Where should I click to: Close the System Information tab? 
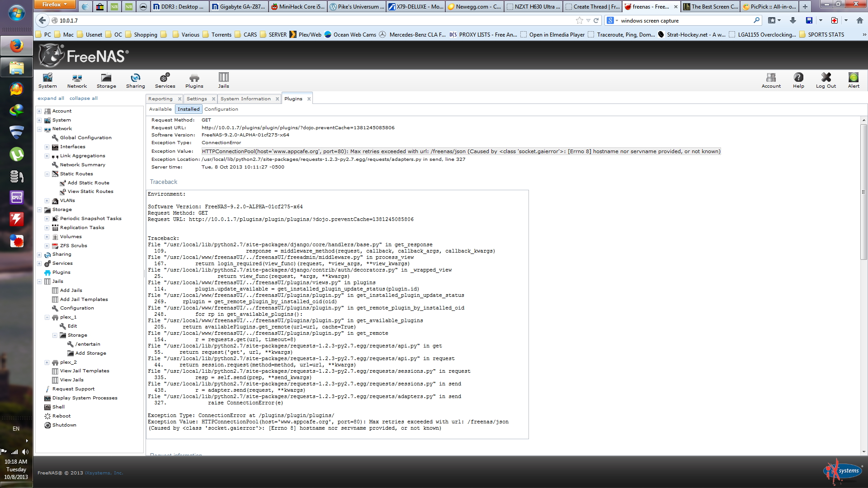(x=277, y=99)
